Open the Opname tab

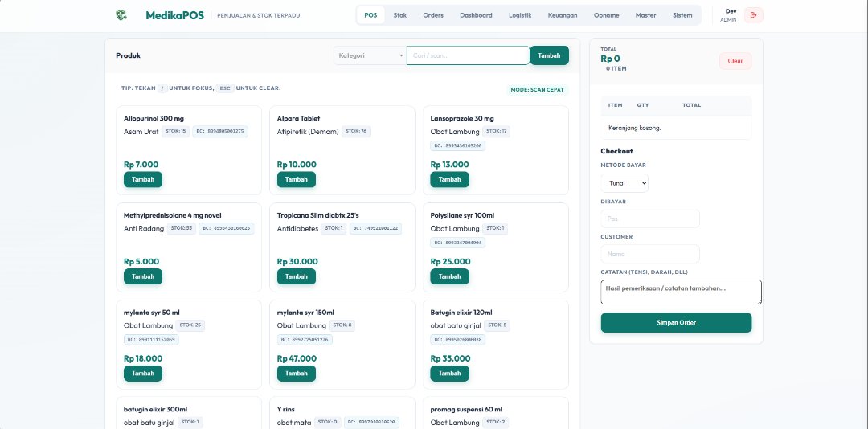607,15
